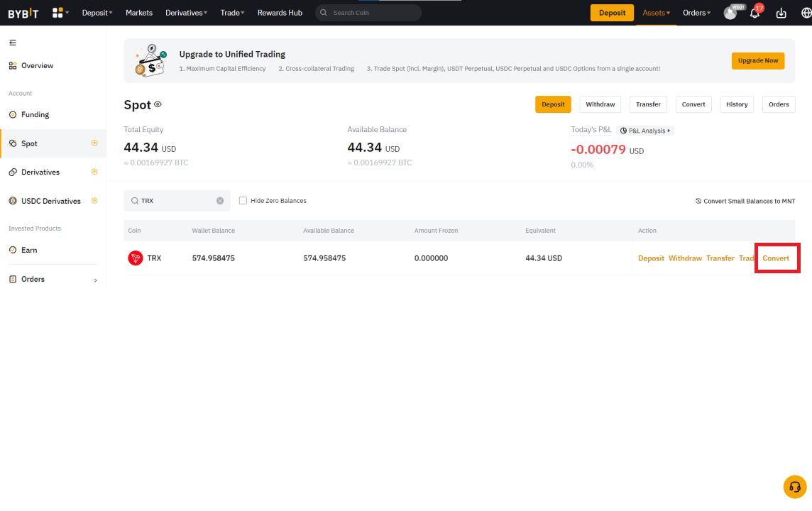Click the plus icon beside USDC Derivatives
The image size is (812, 511).
click(x=94, y=201)
